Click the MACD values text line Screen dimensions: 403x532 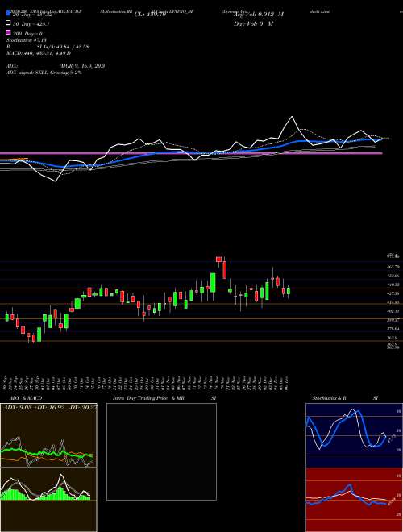[x=39, y=53]
